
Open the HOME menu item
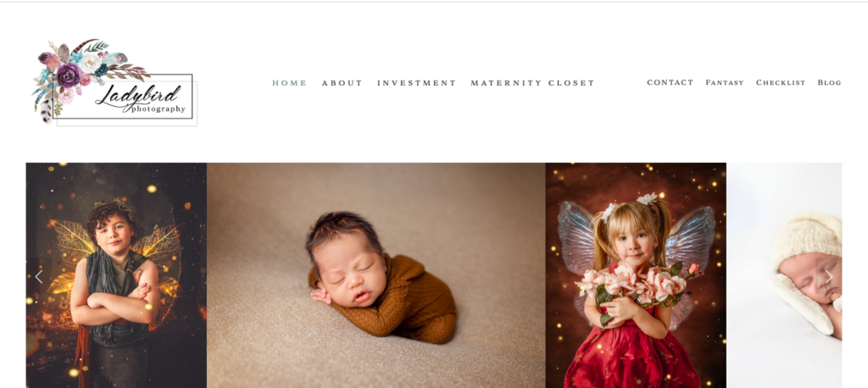point(290,83)
